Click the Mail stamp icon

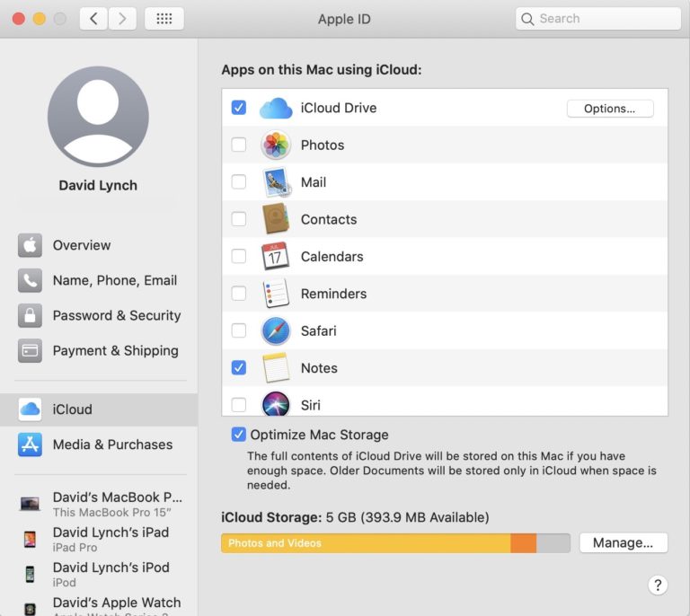coord(277,182)
